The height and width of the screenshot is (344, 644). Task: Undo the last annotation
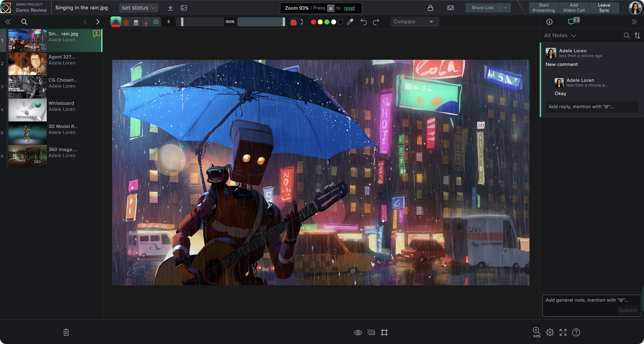tap(363, 22)
